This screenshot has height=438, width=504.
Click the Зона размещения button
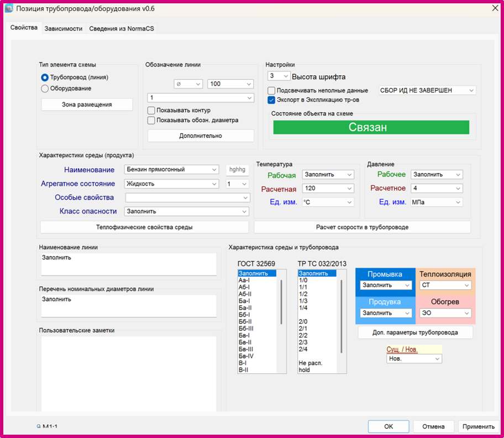[x=86, y=104]
